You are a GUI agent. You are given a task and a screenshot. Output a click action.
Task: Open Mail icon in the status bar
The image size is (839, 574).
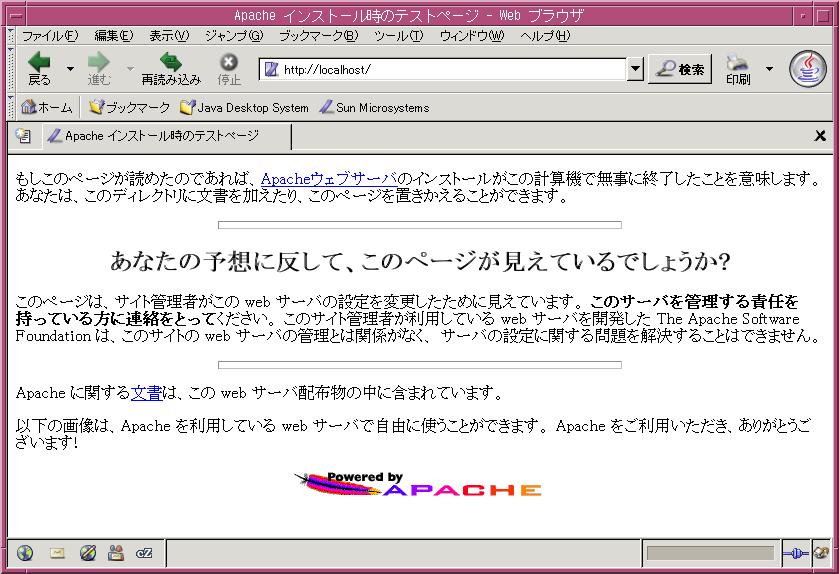click(57, 553)
